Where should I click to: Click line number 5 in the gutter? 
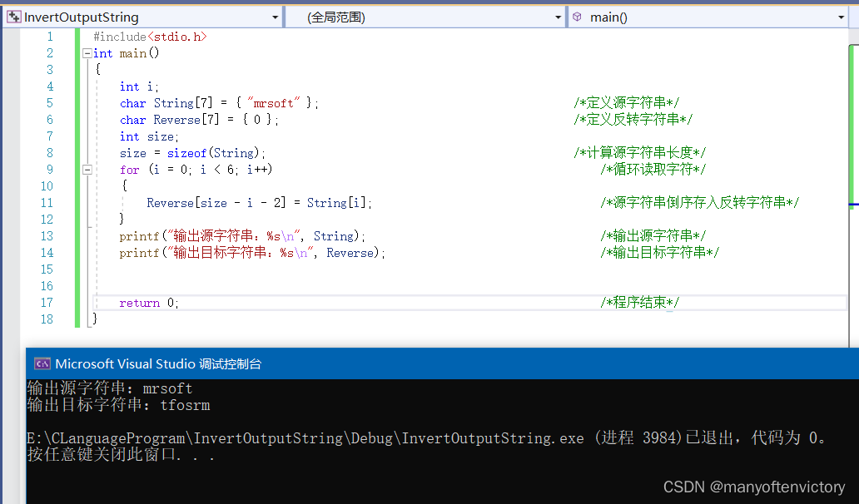tap(50, 103)
